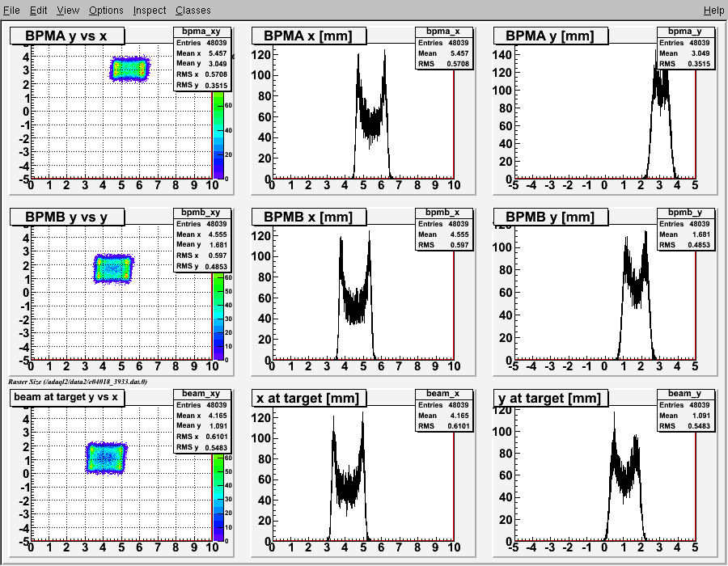Click 'Mean 3.049' in bpma_y stats

(x=685, y=53)
